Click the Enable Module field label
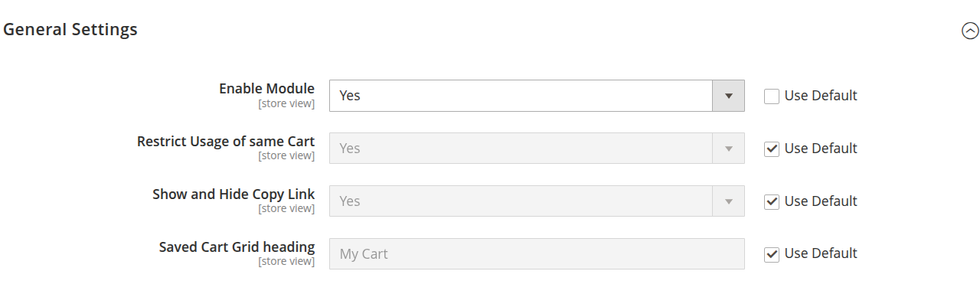Screen dimensions: 980x294 (x=266, y=89)
